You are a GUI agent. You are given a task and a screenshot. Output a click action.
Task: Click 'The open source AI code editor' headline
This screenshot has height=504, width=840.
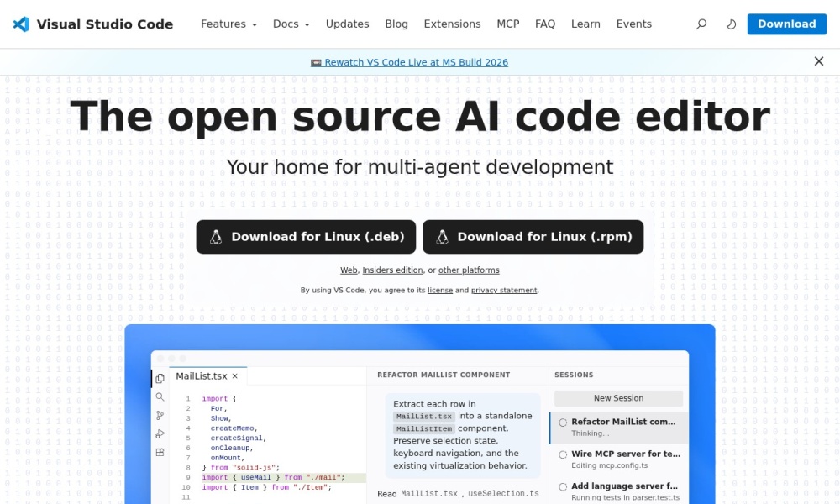point(420,116)
